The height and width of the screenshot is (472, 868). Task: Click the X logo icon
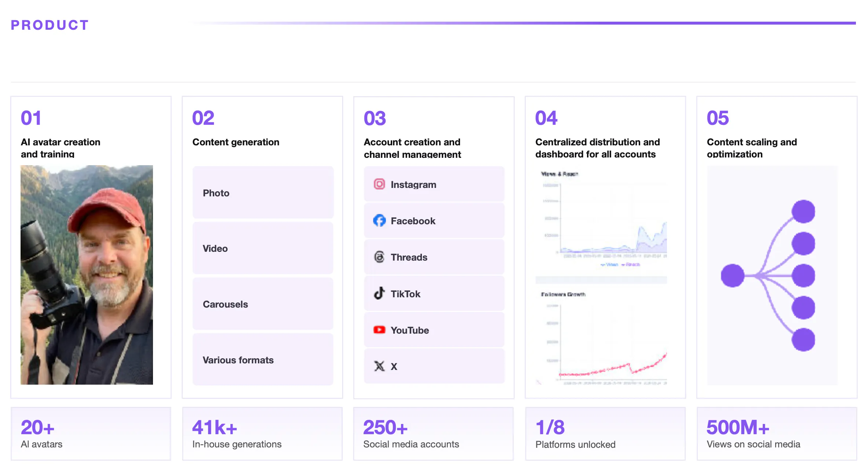tap(379, 366)
